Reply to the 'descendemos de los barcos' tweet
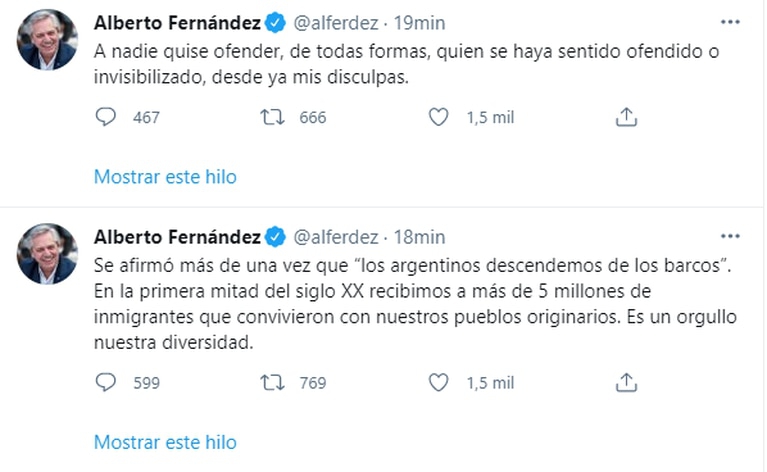The image size is (767, 472). pos(106,382)
